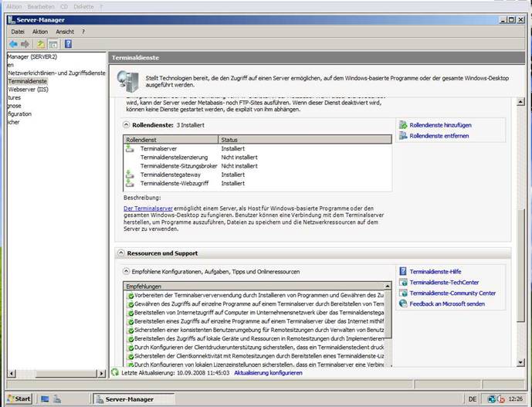Click the main pane vertical scrollbar thumb
Screen dimensions: 532x407
(x=520, y=265)
